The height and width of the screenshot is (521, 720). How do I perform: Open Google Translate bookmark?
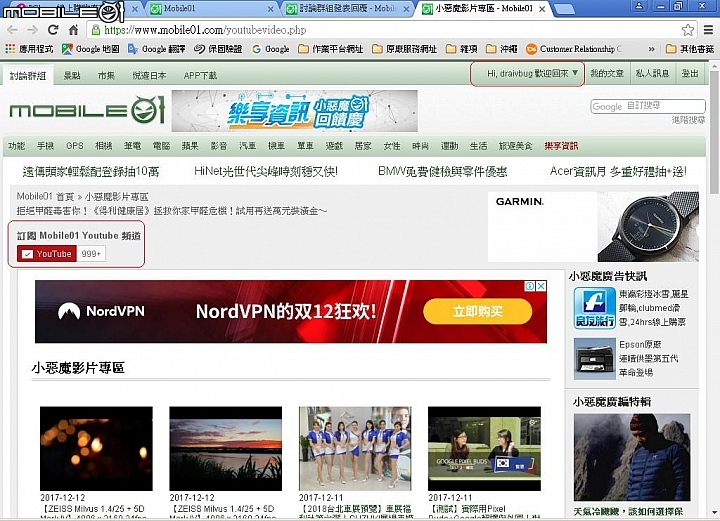(x=157, y=49)
